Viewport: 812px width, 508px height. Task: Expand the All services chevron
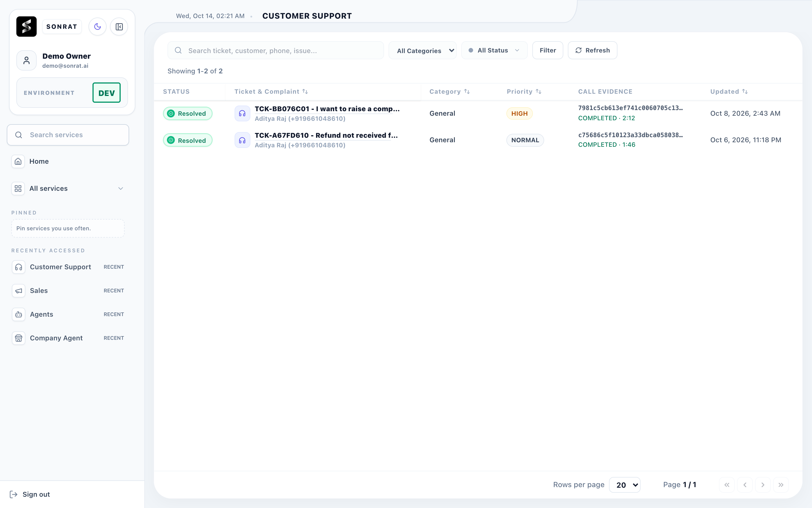click(x=121, y=189)
